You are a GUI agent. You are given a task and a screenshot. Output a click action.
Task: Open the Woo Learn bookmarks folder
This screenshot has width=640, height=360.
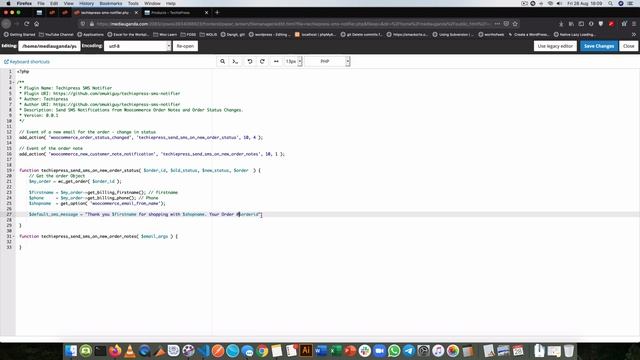click(165, 35)
